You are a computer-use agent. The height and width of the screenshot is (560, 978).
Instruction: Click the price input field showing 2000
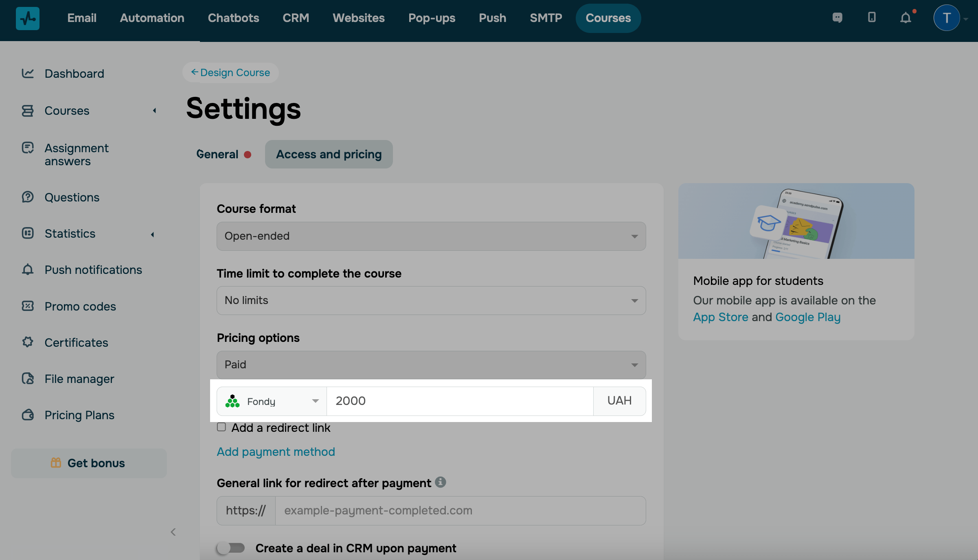pos(459,401)
